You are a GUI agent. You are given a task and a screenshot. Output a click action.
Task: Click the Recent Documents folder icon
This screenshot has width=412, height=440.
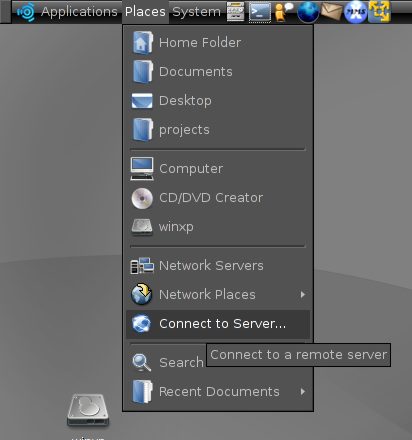(x=142, y=392)
